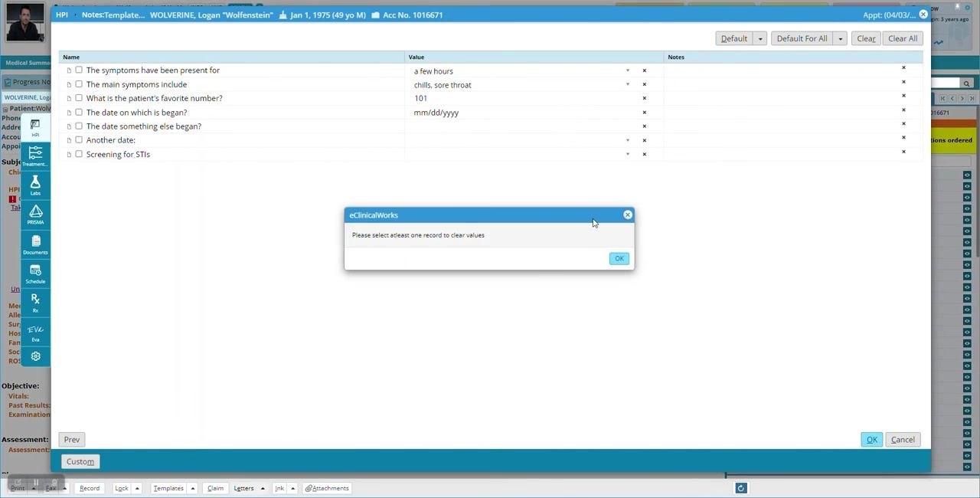
Task: Open arrow next to Default For All
Action: click(x=840, y=38)
